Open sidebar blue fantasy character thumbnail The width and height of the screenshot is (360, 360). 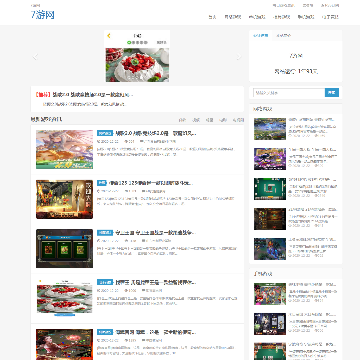270,249
